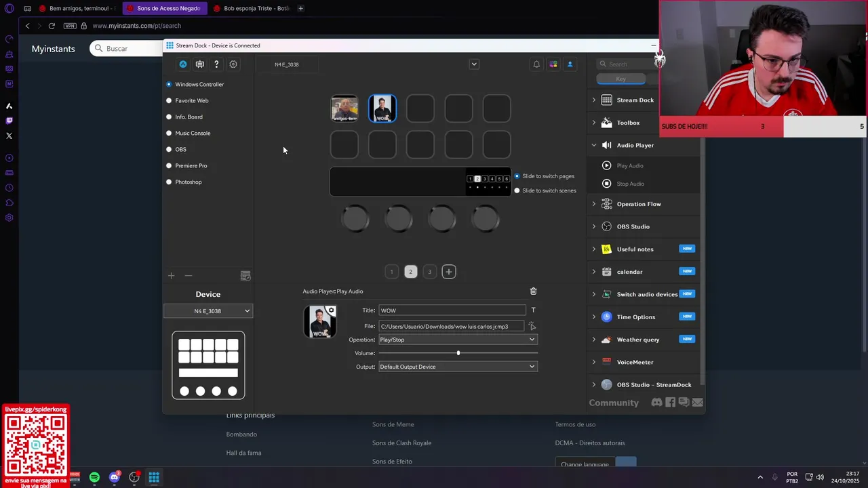Switch to page 1 tab
Viewport: 868px width, 488px height.
pos(391,272)
